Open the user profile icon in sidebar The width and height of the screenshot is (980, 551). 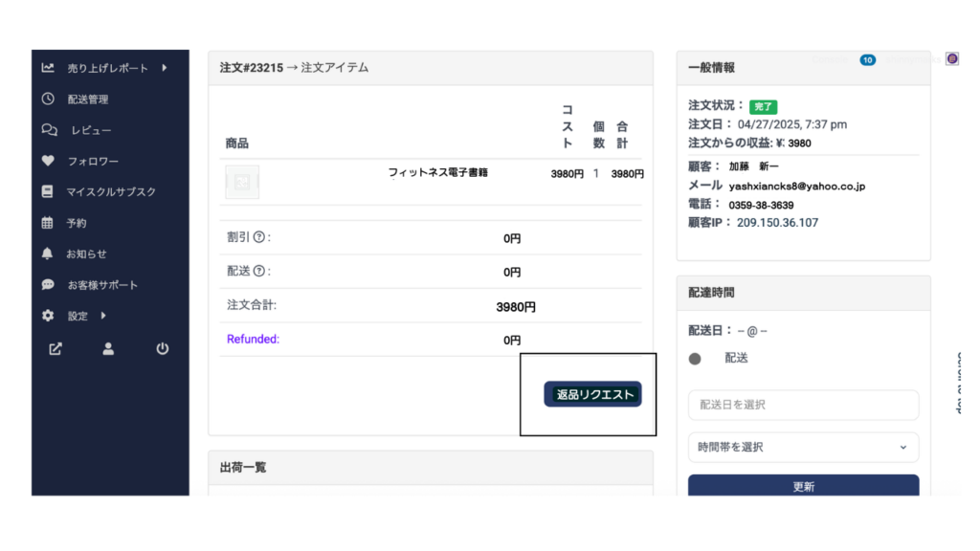point(108,348)
